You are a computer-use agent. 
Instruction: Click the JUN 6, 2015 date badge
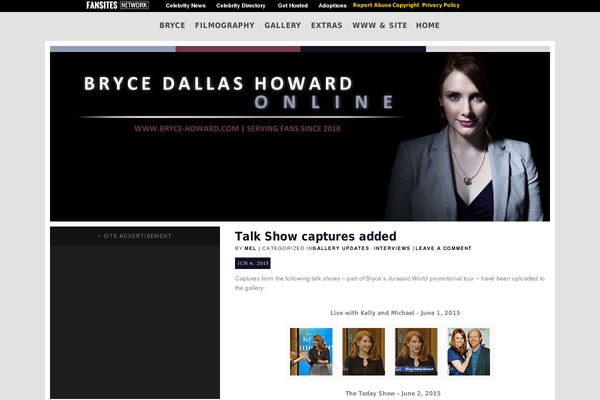(253, 263)
